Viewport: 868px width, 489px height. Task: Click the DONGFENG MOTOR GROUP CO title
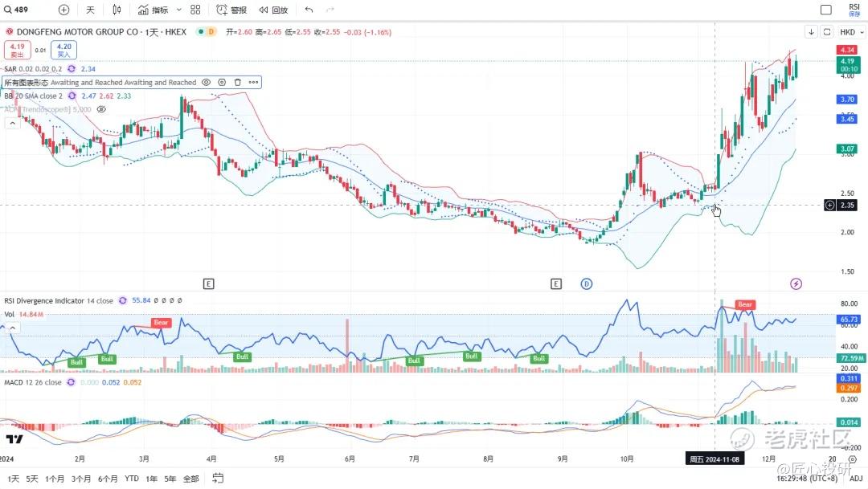(77, 32)
